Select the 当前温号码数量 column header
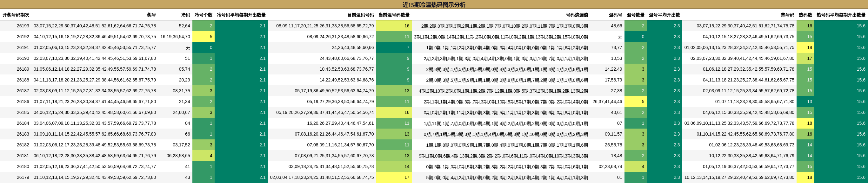 (394, 15)
